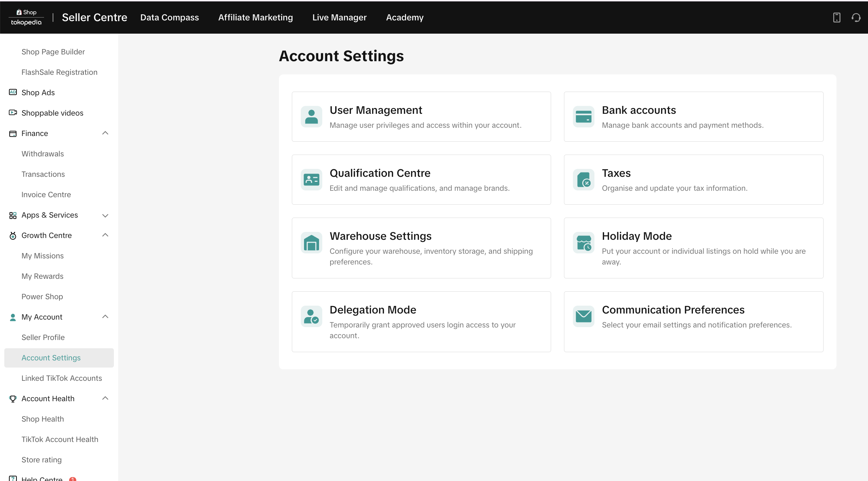The width and height of the screenshot is (868, 481).
Task: Open the headset support icon
Action: [x=856, y=18]
